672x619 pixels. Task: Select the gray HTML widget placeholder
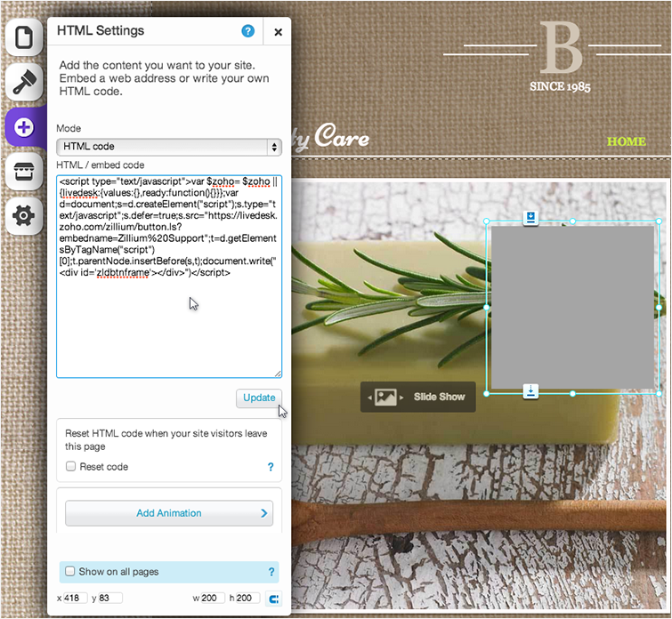click(x=572, y=307)
